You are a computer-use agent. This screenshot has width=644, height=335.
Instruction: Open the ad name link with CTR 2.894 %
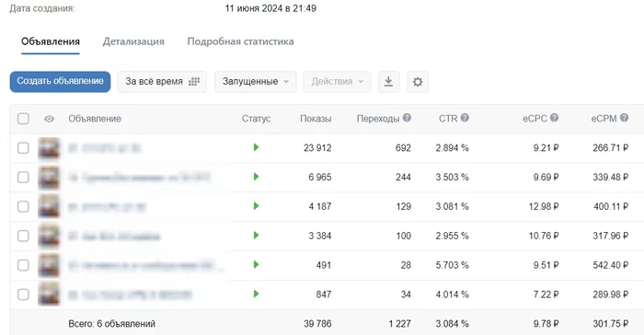point(104,148)
